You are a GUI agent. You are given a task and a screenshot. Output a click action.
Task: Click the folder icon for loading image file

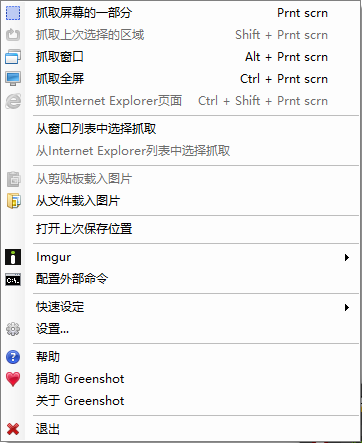coord(13,201)
